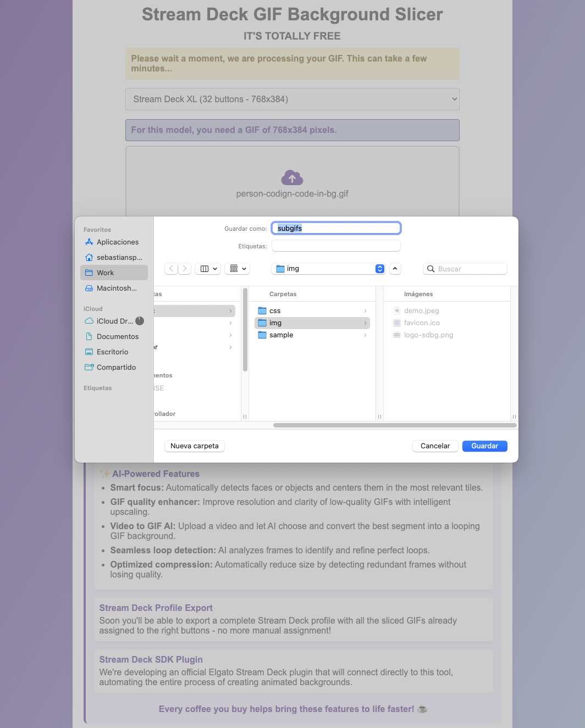Click the column resize handle after Carpetas
Viewport: 585px width, 728px height.
click(x=379, y=417)
